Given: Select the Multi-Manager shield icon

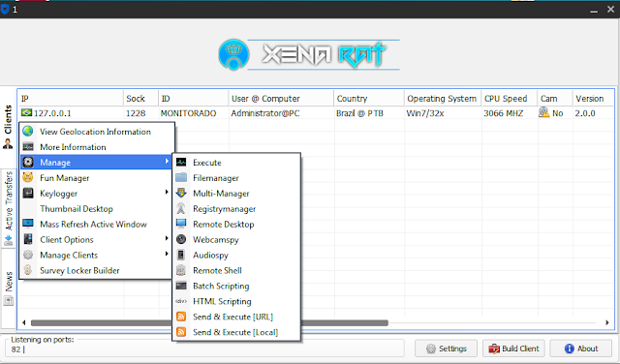Looking at the screenshot, I should (181, 193).
